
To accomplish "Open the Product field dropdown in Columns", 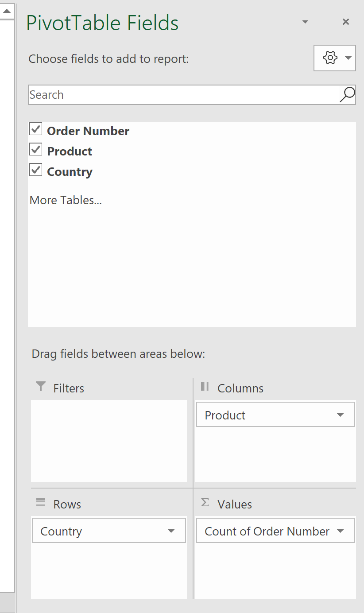I will [340, 415].
